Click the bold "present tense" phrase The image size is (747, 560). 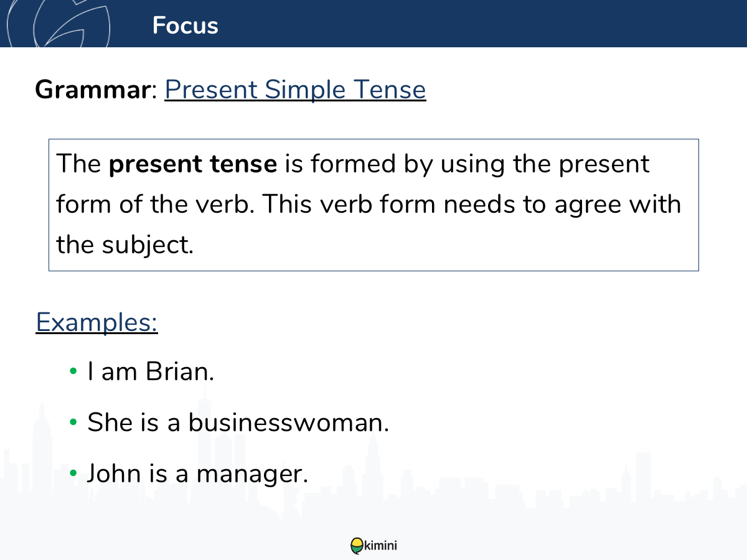(193, 164)
